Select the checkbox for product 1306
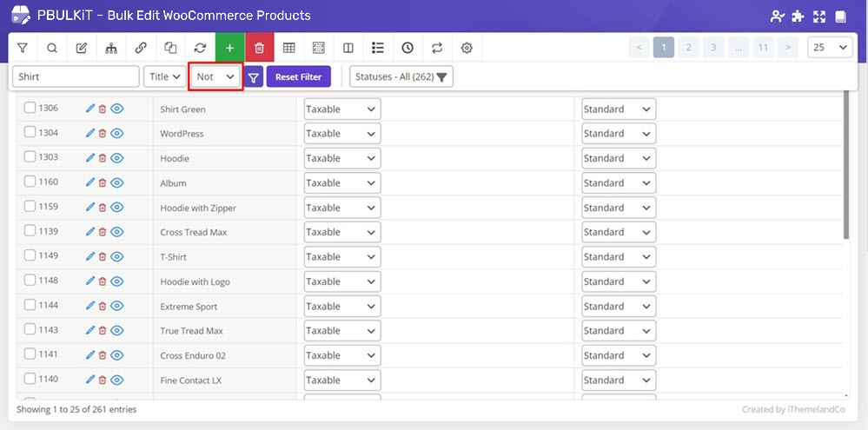Image resolution: width=868 pixels, height=430 pixels. point(30,109)
